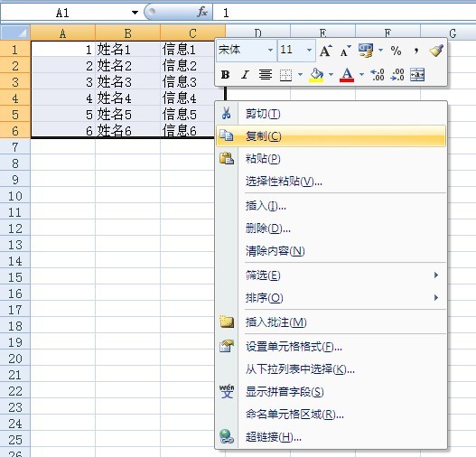The height and width of the screenshot is (457, 476).
Task: Select row 7 header
Action: (x=15, y=147)
